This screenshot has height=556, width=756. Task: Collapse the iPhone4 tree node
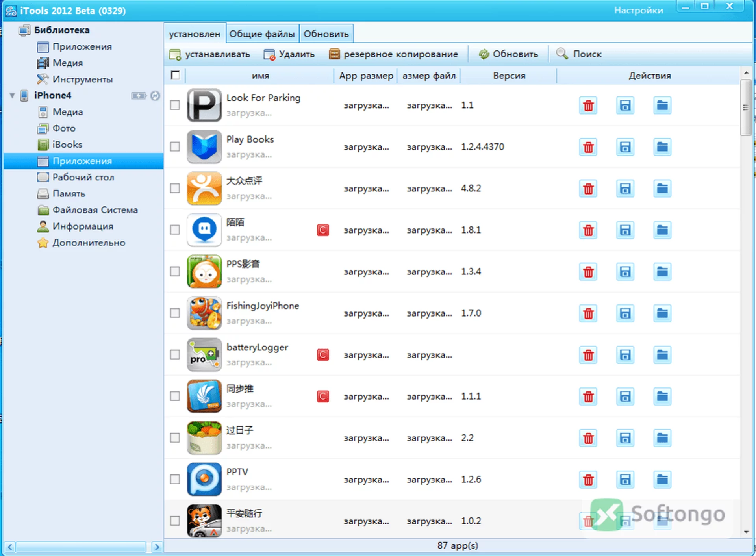pos(12,96)
